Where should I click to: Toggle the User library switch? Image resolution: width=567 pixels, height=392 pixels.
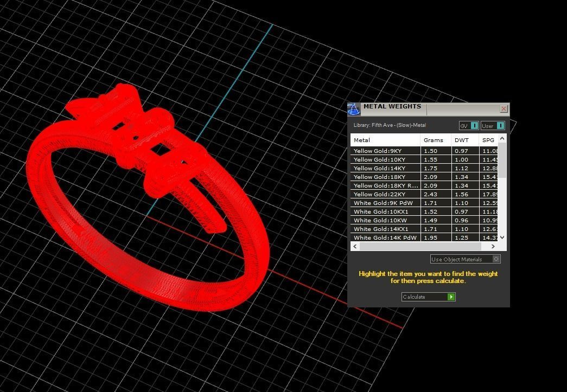(493, 126)
